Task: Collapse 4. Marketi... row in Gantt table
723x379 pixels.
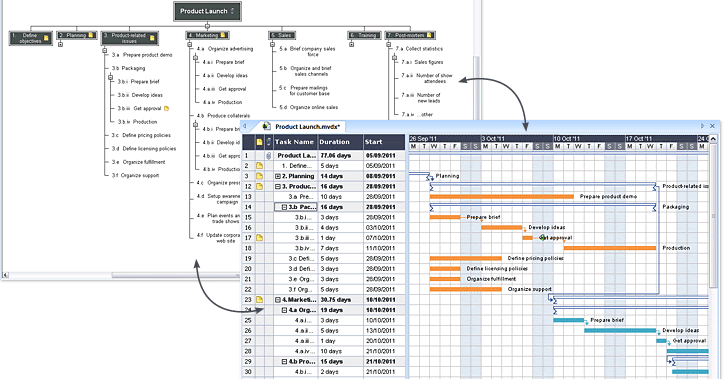Action: (278, 300)
